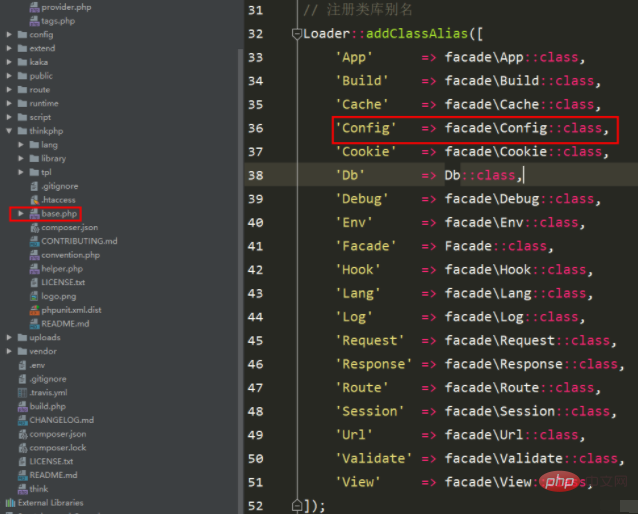Click the kaka folder icon
Viewport: 638px width, 514px height.
click(x=22, y=62)
